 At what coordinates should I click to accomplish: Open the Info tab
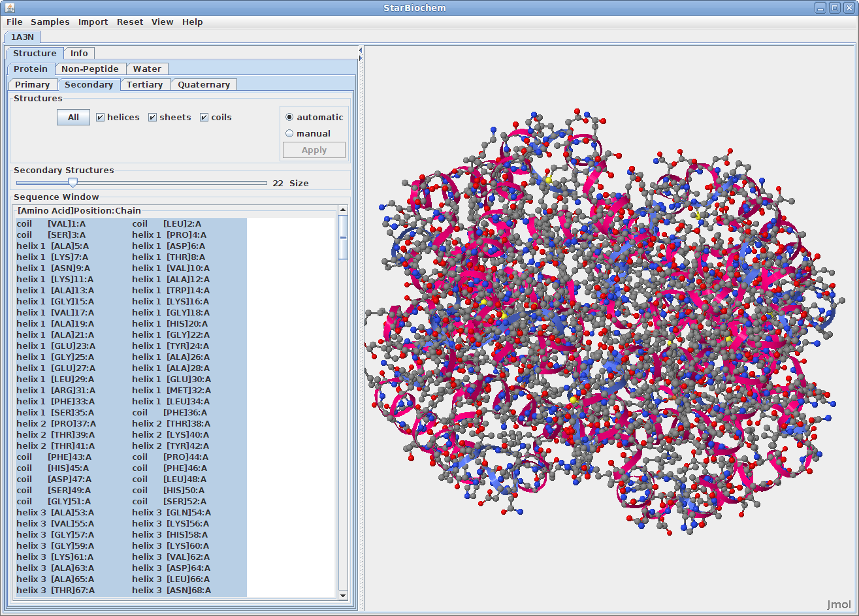pyautogui.click(x=79, y=53)
